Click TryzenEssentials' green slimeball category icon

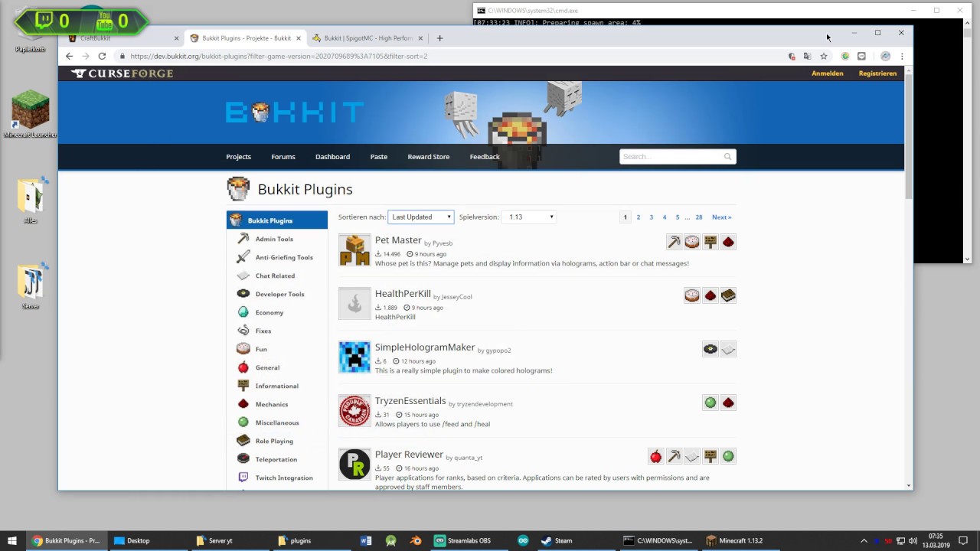[x=710, y=403]
